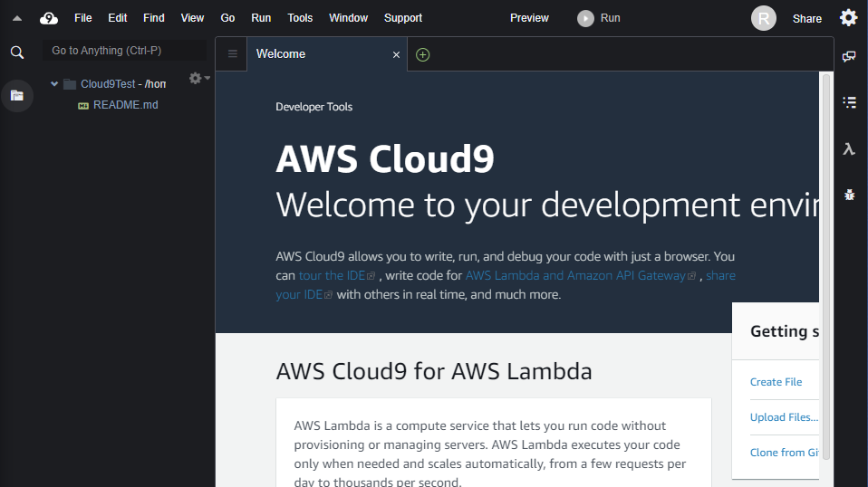
Task: Open the Find menu
Action: coord(154,18)
